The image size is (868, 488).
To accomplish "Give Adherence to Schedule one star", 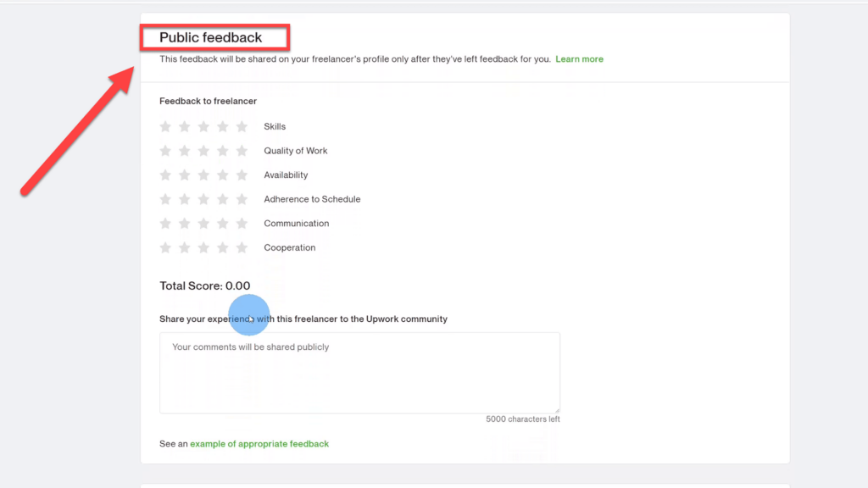I will coord(165,199).
